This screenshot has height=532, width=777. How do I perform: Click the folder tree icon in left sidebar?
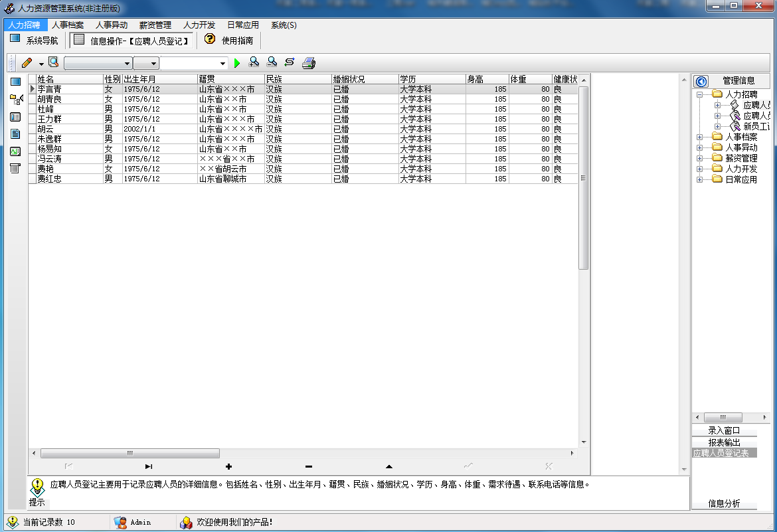pos(16,100)
